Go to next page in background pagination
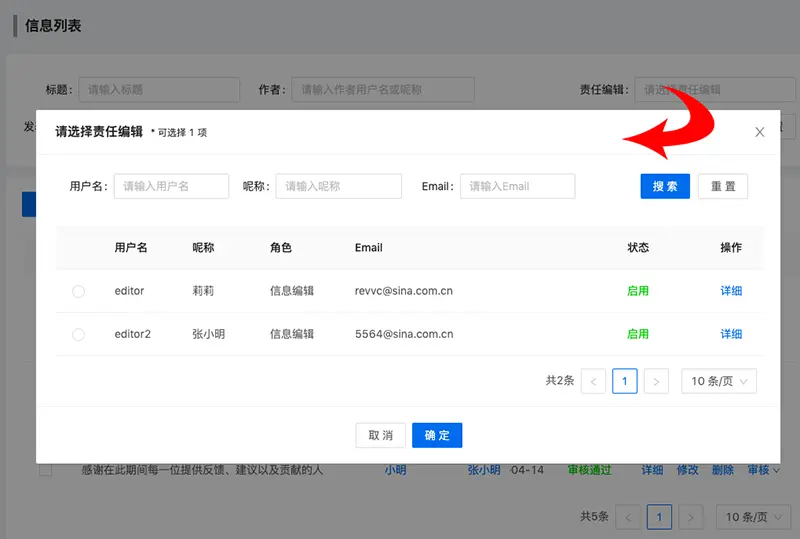Viewport: 800px width, 539px height. click(x=691, y=518)
